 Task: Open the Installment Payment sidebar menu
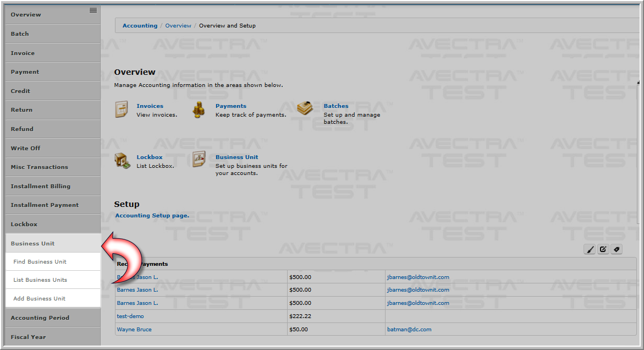[x=53, y=205]
